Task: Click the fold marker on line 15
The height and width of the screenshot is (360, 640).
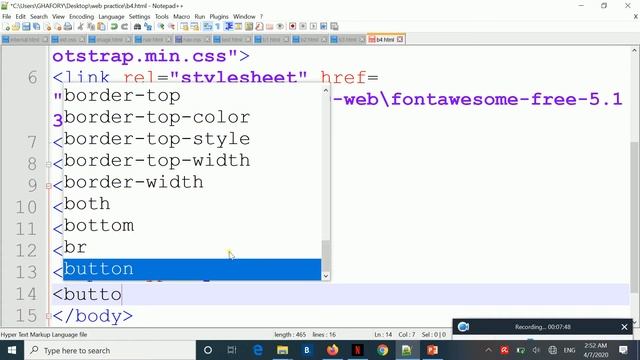Action: point(48,316)
